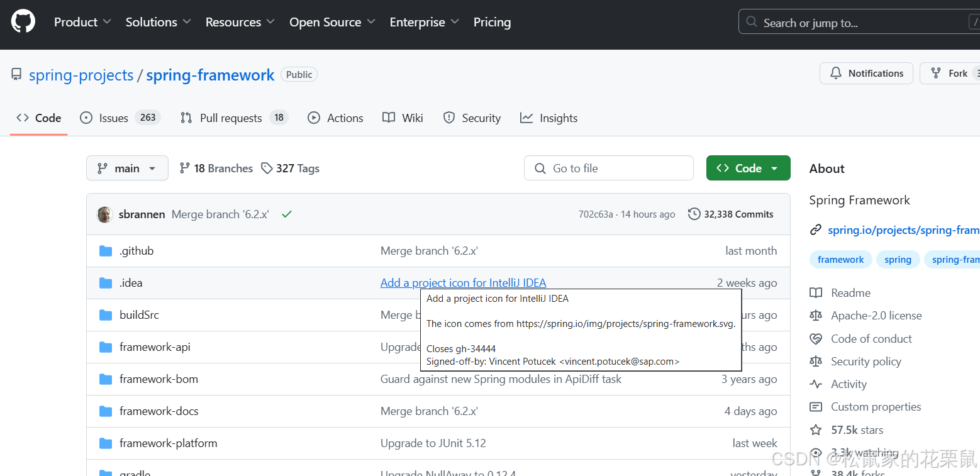
Task: Open the Pricing page link
Action: [492, 22]
